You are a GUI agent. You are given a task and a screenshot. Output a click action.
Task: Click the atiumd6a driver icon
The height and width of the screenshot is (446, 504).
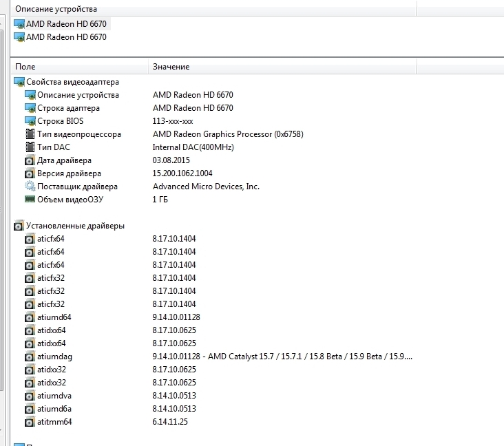coord(30,410)
